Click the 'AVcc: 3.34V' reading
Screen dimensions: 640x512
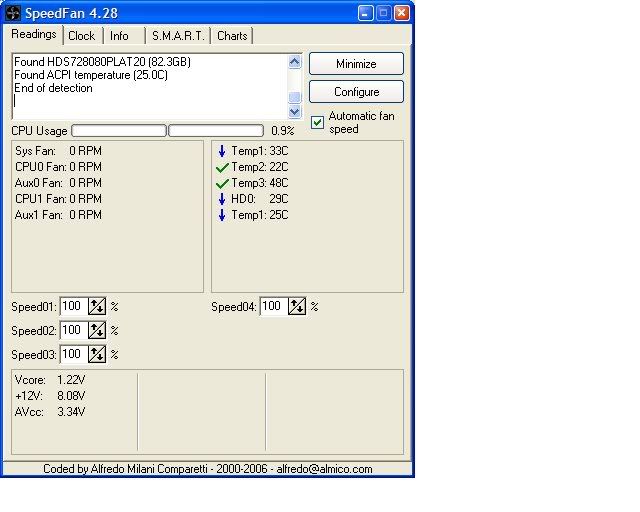(50, 412)
